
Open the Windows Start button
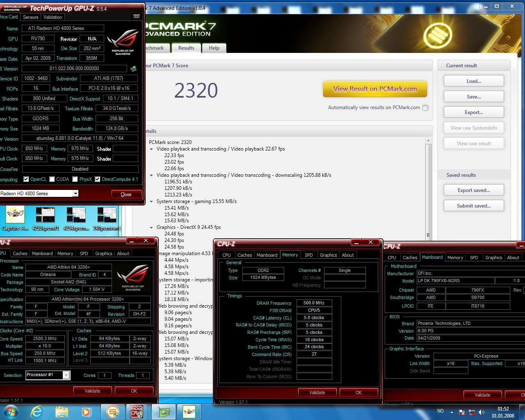(x=10, y=411)
